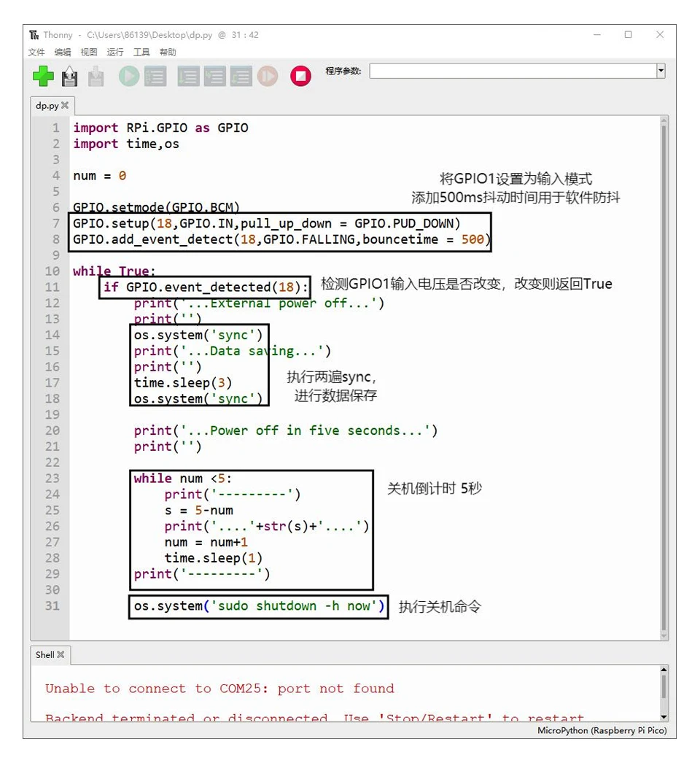Click the 'time.sleep(1)' line
700x766 pixels.
tap(214, 558)
